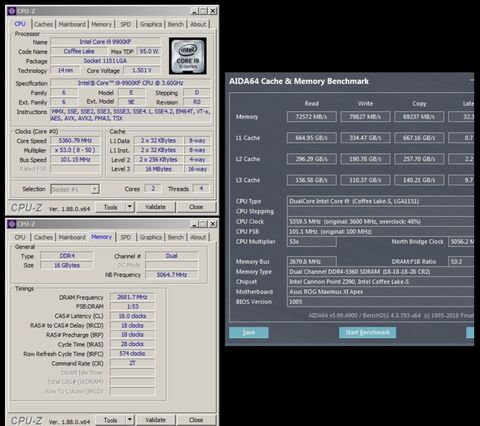Click the FSB:DRAM value 1:53
This screenshot has width=480, height=426.
pyautogui.click(x=132, y=306)
